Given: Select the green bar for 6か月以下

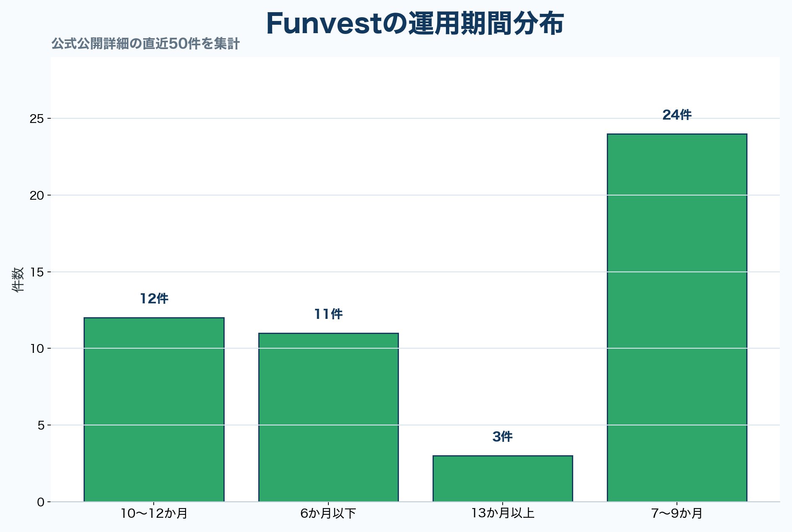Looking at the screenshot, I should [328, 417].
